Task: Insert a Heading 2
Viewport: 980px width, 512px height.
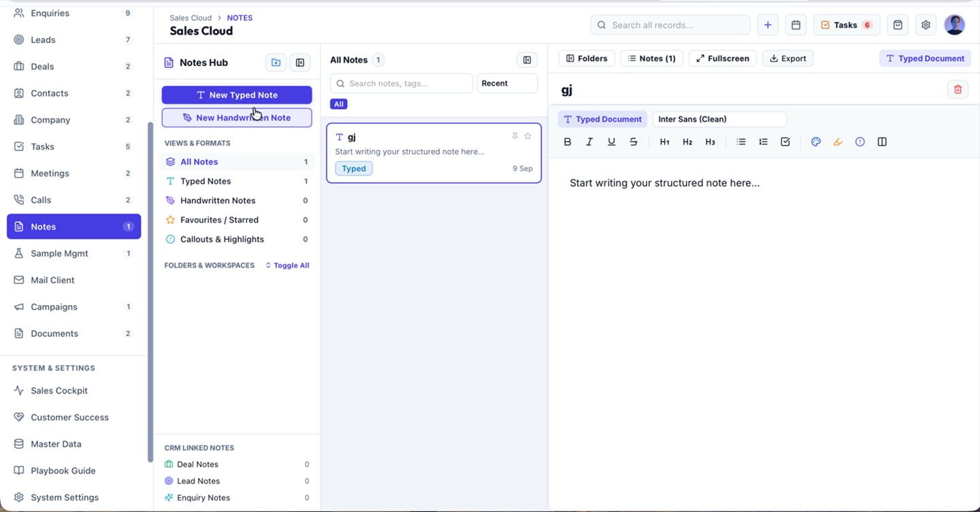Action: 687,142
